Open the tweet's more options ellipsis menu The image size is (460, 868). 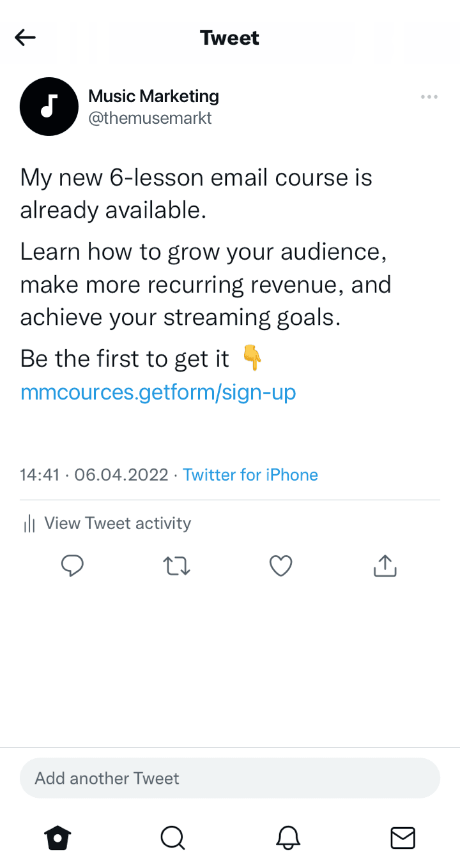(x=429, y=97)
